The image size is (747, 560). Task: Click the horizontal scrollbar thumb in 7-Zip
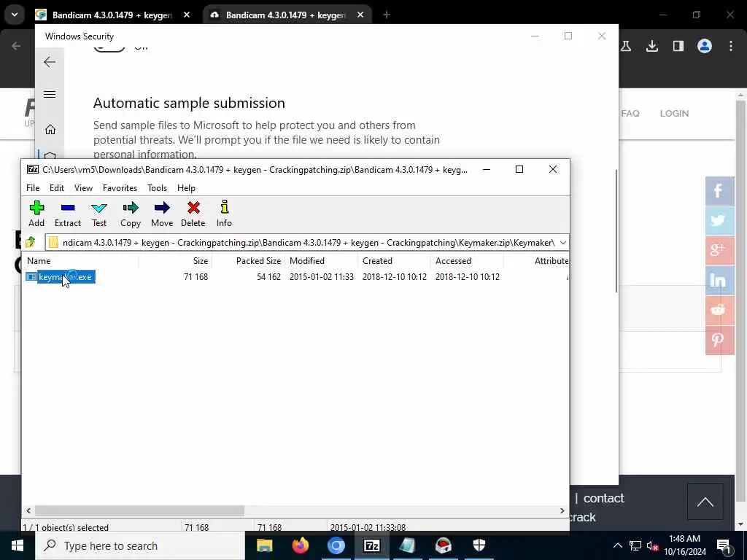(139, 510)
